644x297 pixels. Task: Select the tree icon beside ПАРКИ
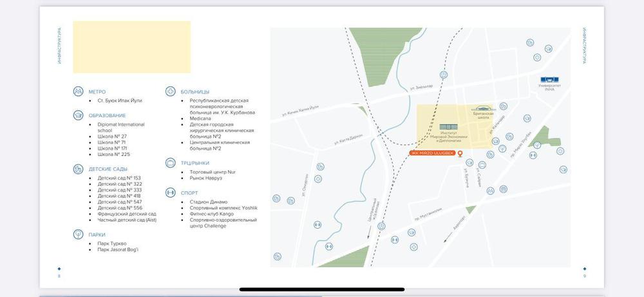(78, 235)
